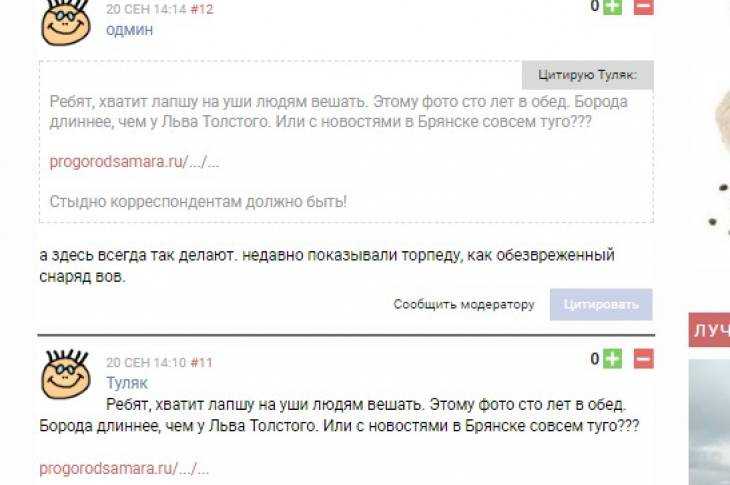Downvote comment #11 with red minus

pos(644,358)
